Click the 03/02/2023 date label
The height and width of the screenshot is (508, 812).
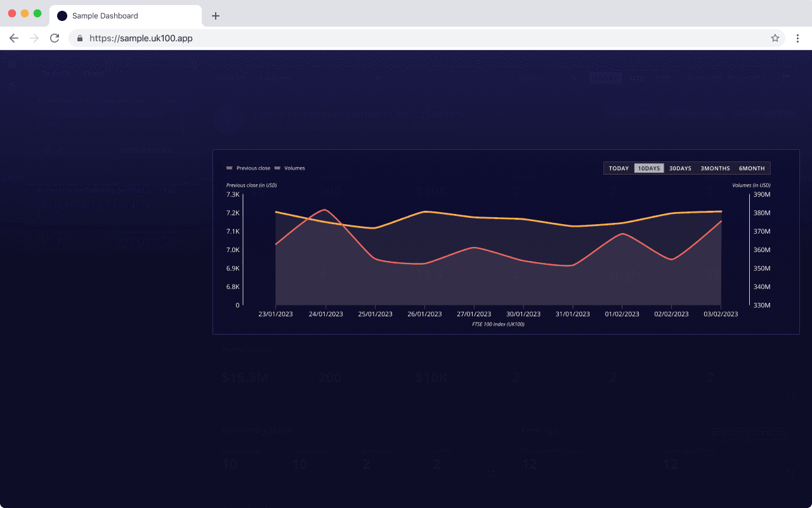(721, 314)
